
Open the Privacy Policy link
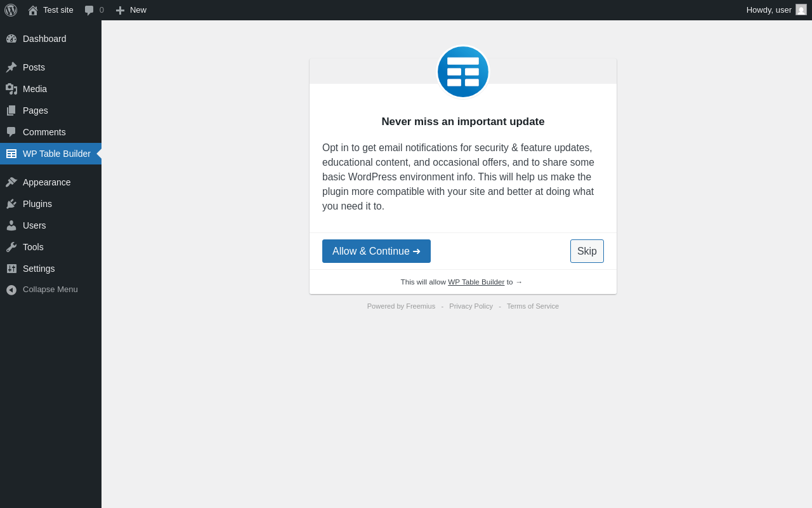click(471, 306)
